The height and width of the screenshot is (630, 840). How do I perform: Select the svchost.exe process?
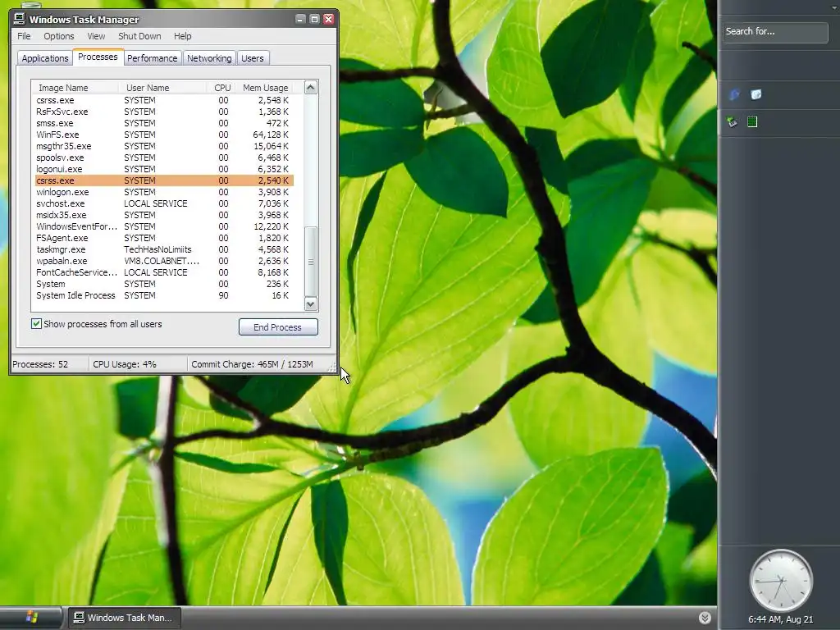tap(164, 203)
